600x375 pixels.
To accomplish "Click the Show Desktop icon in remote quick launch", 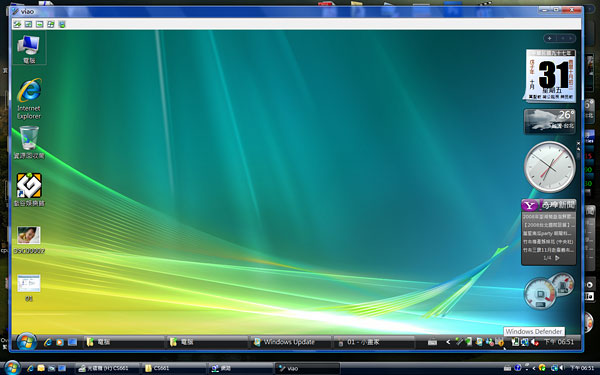I will 72,342.
